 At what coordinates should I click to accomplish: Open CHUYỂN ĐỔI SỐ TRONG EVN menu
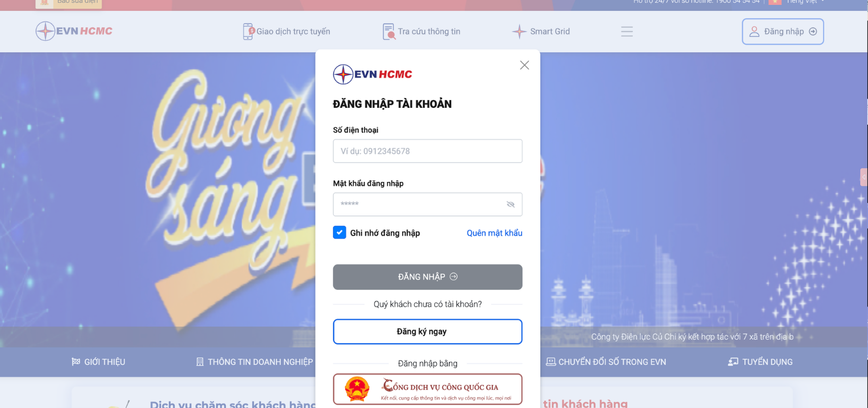pyautogui.click(x=606, y=362)
